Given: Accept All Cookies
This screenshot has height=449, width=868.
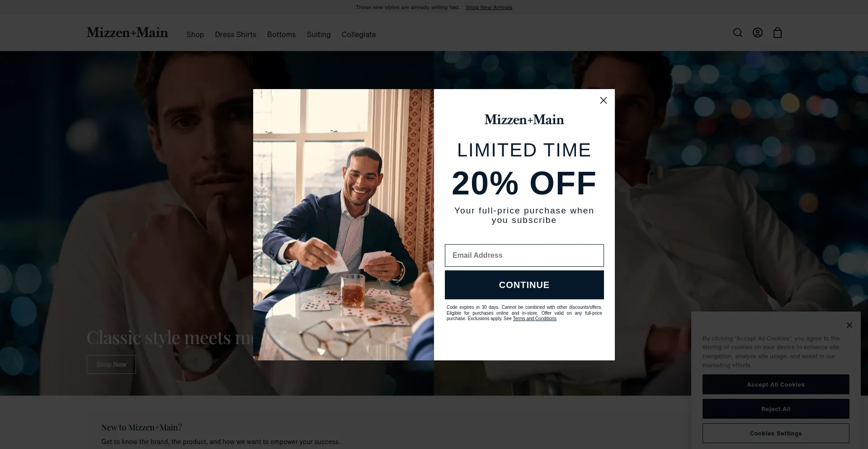Looking at the screenshot, I should (x=776, y=384).
